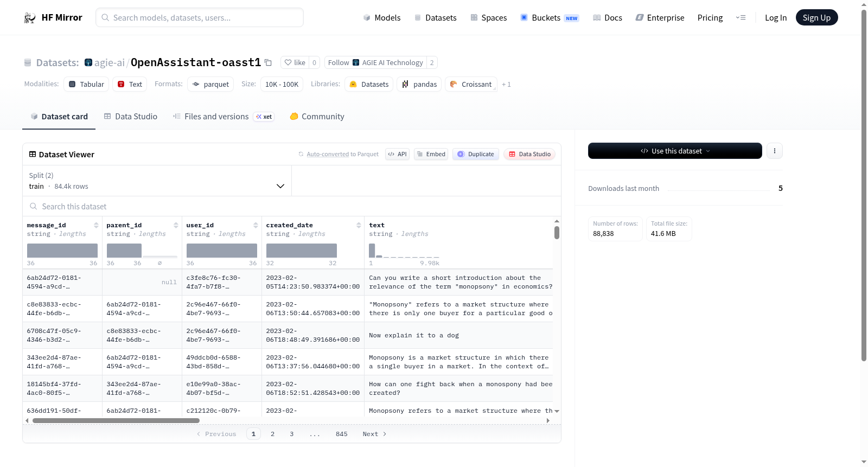868x467 pixels.
Task: Open the Community tab
Action: click(317, 116)
